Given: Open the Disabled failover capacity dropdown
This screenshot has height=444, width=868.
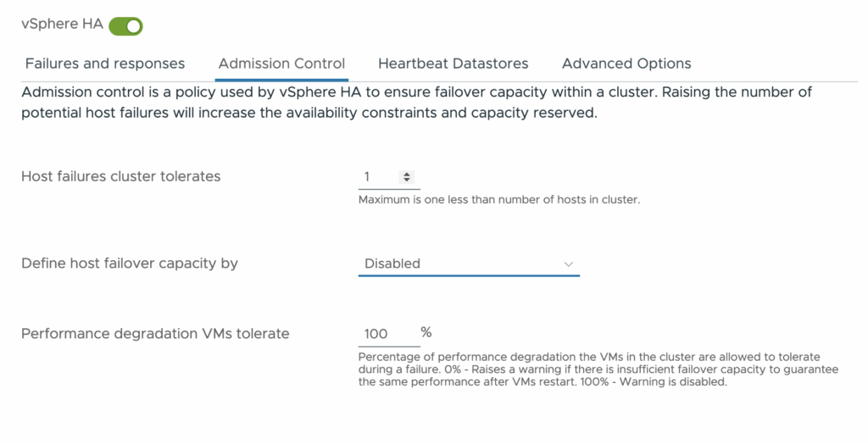Looking at the screenshot, I should [469, 264].
